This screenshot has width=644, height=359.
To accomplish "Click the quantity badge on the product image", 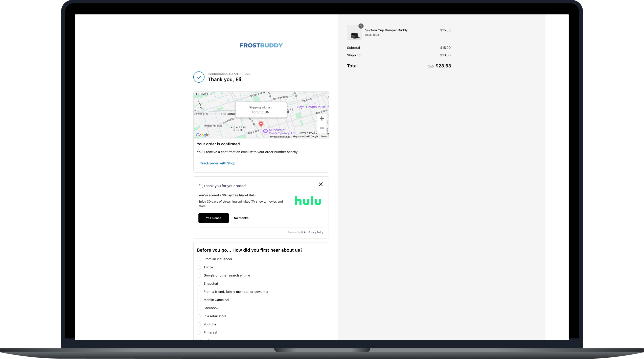I will point(361,26).
